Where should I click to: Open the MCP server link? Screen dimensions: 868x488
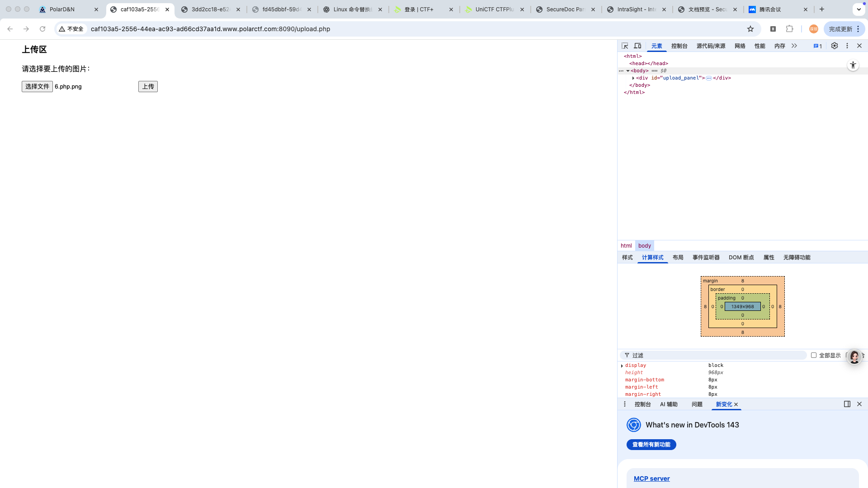(x=652, y=479)
